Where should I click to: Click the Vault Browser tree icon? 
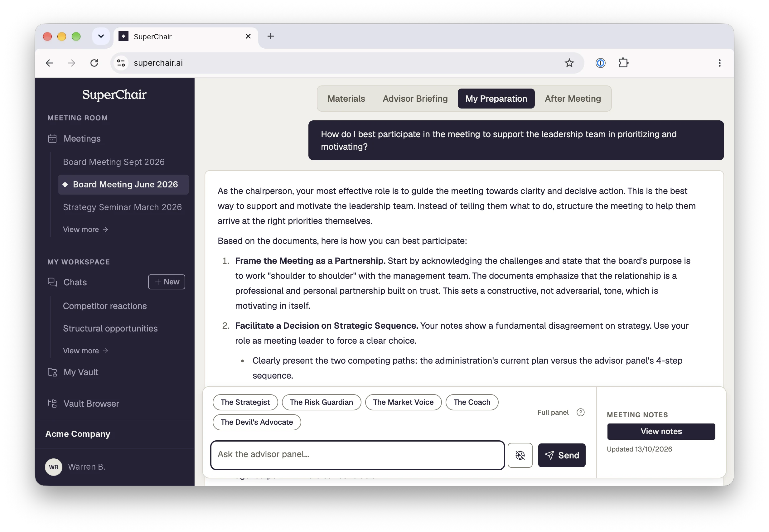pyautogui.click(x=52, y=403)
